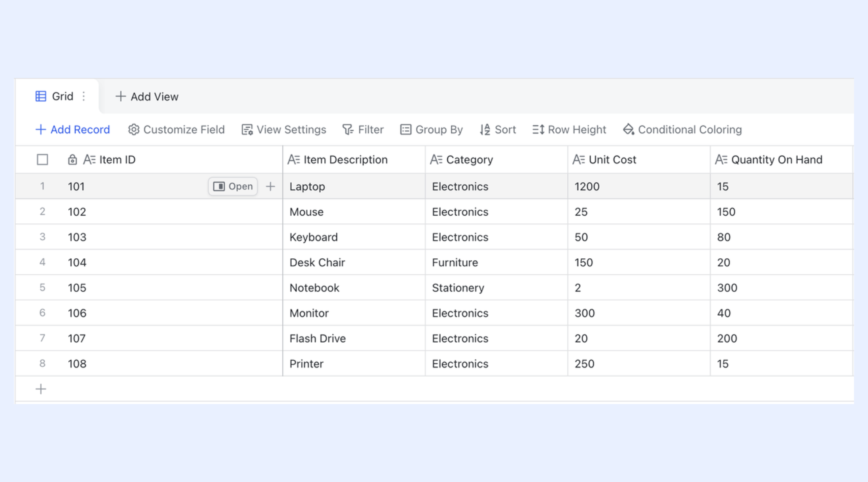The height and width of the screenshot is (482, 868).
Task: Click the plus icon beside Add View
Action: pos(121,96)
